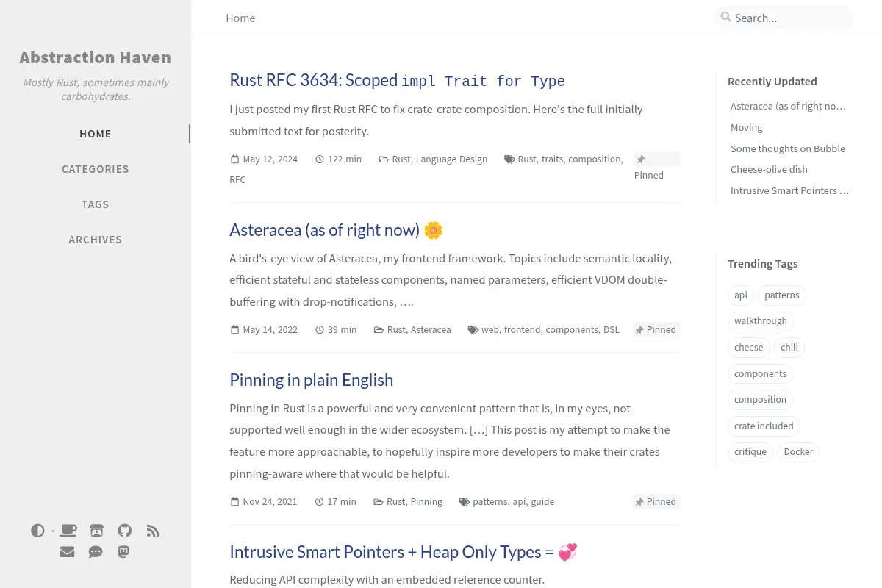Open the Pinning in plain English post
Screen dimensions: 882x588
click(311, 380)
